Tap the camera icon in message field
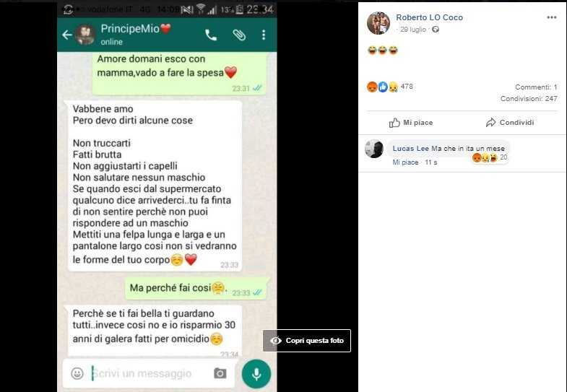Viewport: 567px width, 392px height. pyautogui.click(x=220, y=373)
